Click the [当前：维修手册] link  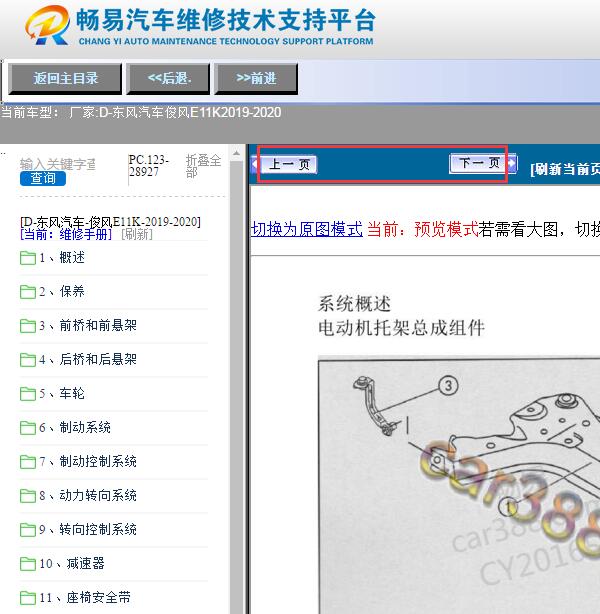[x=66, y=235]
